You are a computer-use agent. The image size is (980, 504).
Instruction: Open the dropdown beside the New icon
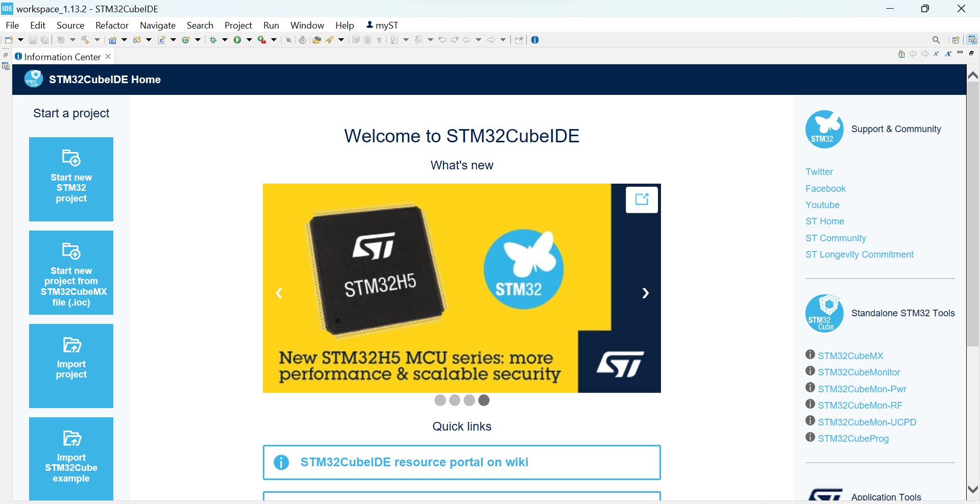click(x=20, y=40)
